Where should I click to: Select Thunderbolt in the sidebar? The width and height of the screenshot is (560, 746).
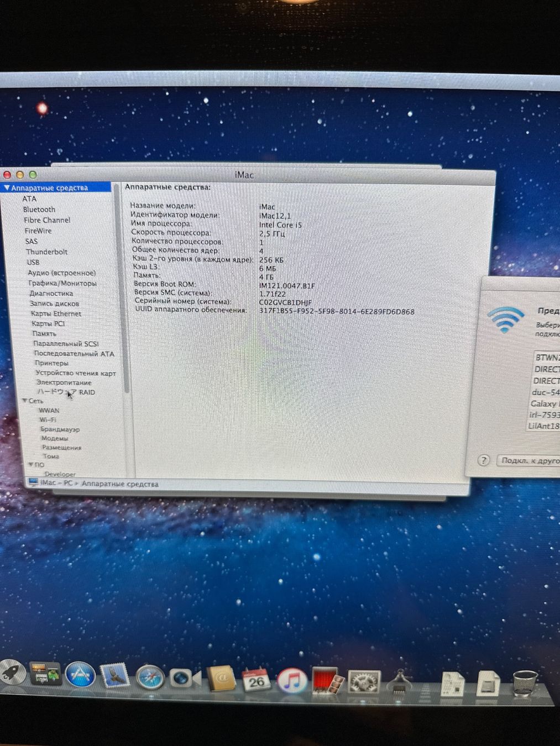[x=47, y=251]
